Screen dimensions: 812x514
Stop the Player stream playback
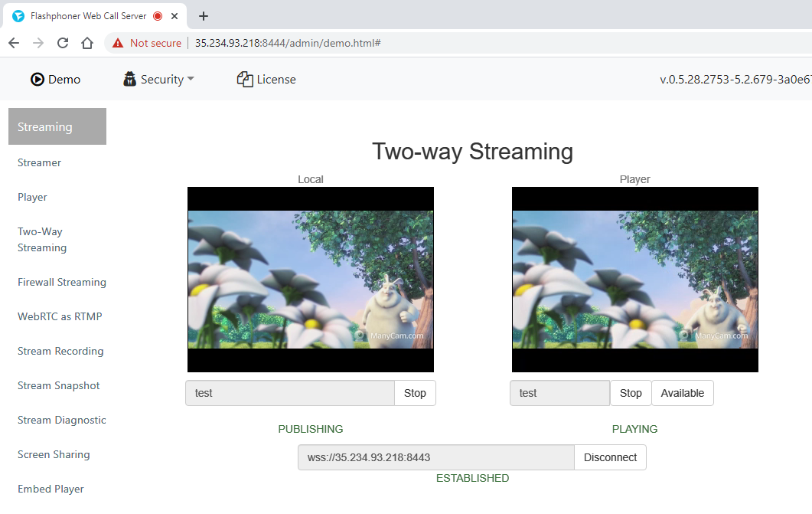click(x=631, y=393)
